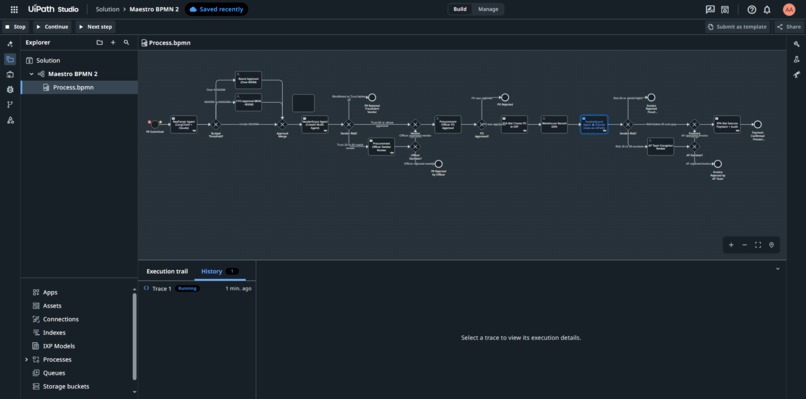Run the Next step debug command
Image resolution: width=806 pixels, height=399 pixels.
pos(96,27)
